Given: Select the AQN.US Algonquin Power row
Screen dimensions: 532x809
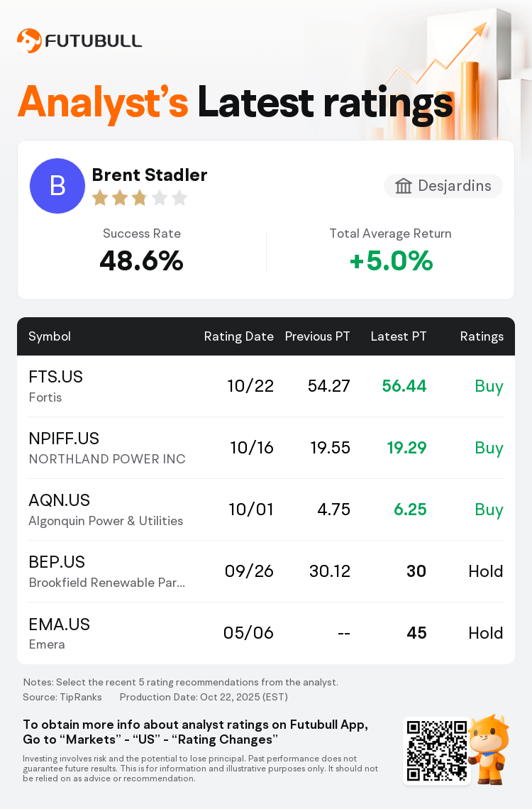Looking at the screenshot, I should point(266,510).
